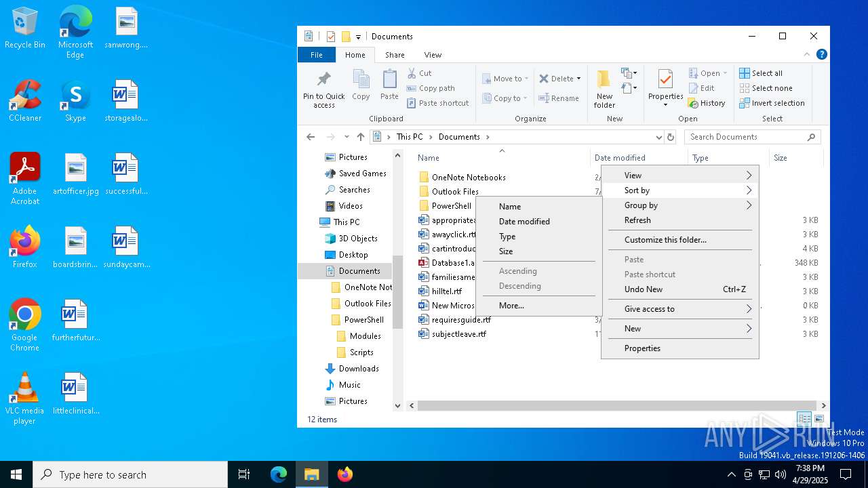
Task: Click the Windows Start button
Action: [x=16, y=474]
